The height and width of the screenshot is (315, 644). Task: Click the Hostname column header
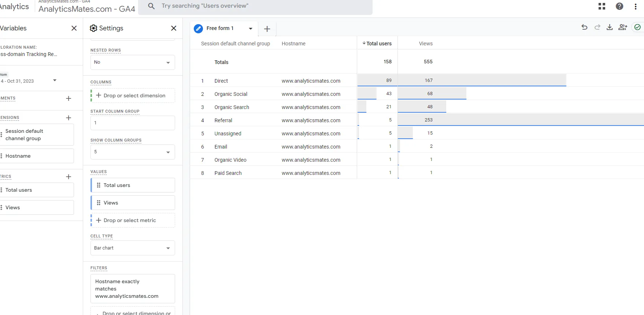[293, 44]
